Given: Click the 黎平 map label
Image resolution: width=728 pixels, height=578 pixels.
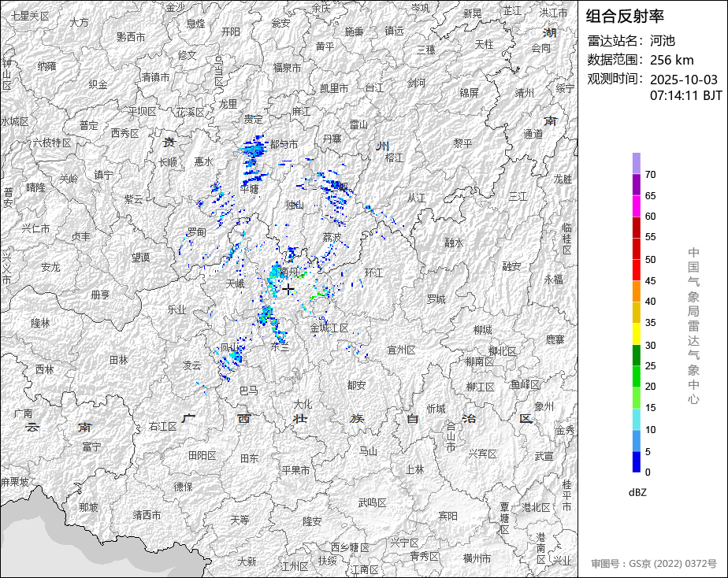Looking at the screenshot, I should 463,143.
